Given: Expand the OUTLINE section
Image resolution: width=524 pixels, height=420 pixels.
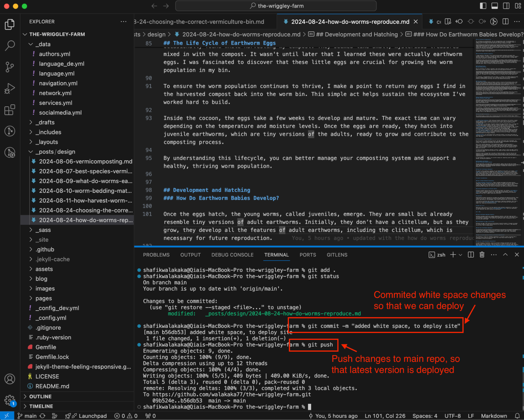Looking at the screenshot, I should pyautogui.click(x=77, y=396).
